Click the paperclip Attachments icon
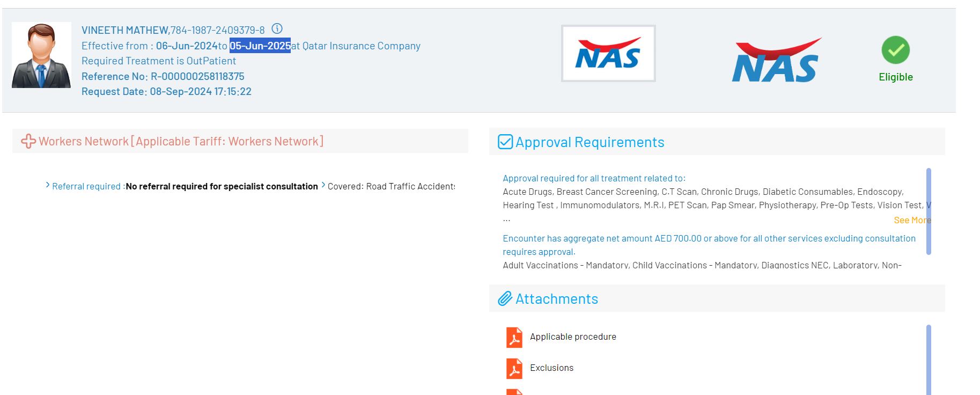Screen dimensions: 980x395 (505, 299)
